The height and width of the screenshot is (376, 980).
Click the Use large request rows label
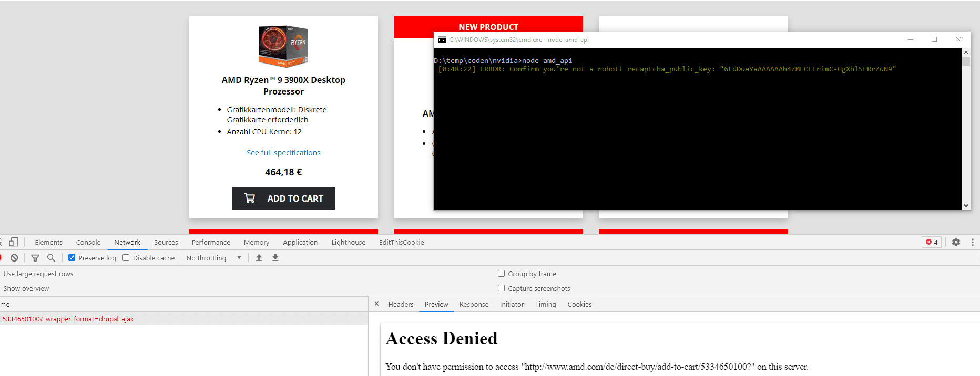click(38, 274)
